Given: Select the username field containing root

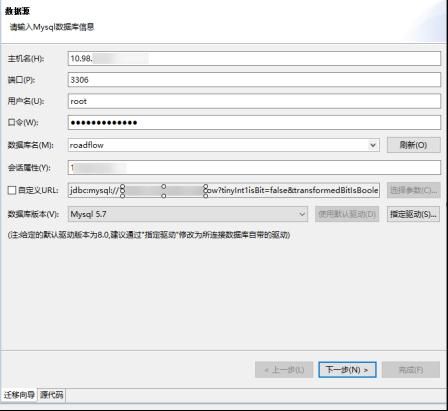Looking at the screenshot, I should [x=254, y=101].
